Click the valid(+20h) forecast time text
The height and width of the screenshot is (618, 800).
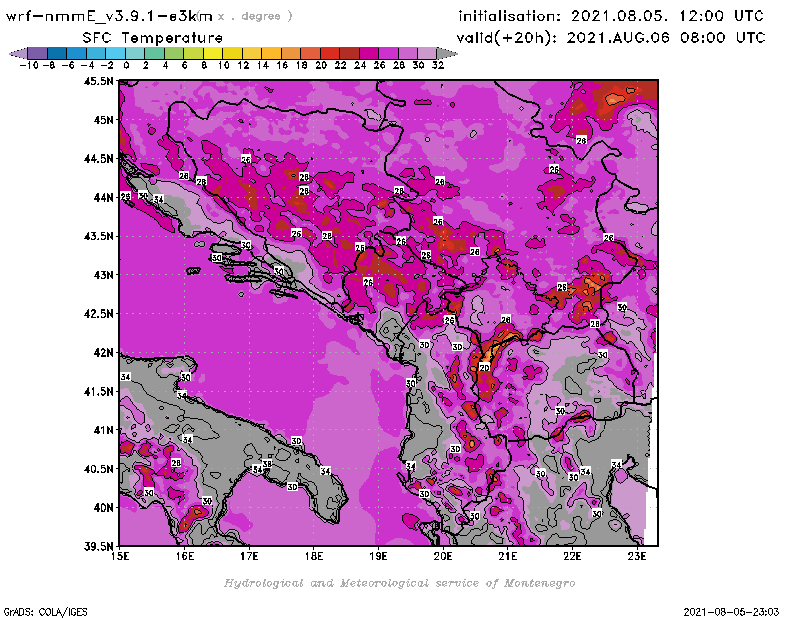pos(611,37)
